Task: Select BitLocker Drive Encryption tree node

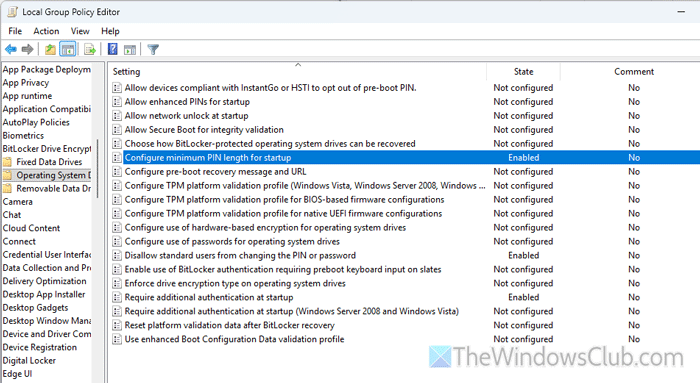Action: (x=46, y=149)
